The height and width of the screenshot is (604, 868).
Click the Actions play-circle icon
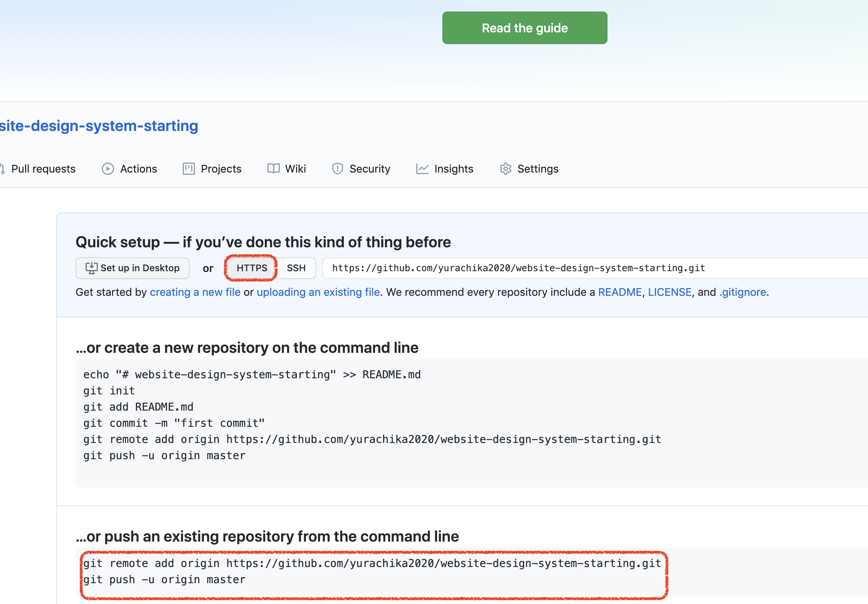pos(108,169)
